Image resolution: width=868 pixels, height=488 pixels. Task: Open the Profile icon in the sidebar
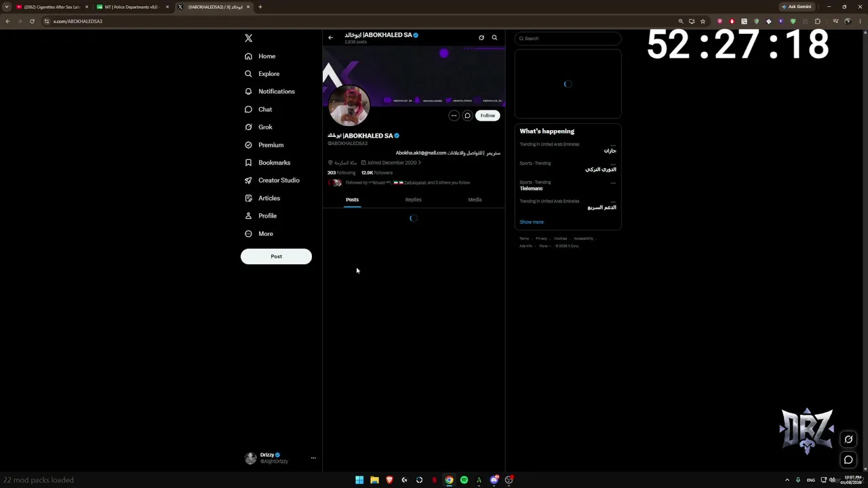coord(248,216)
